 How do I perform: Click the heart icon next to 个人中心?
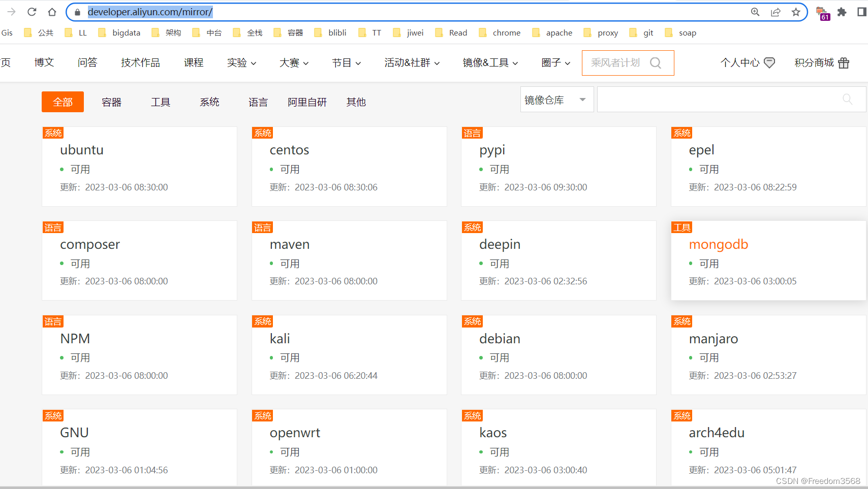click(769, 63)
